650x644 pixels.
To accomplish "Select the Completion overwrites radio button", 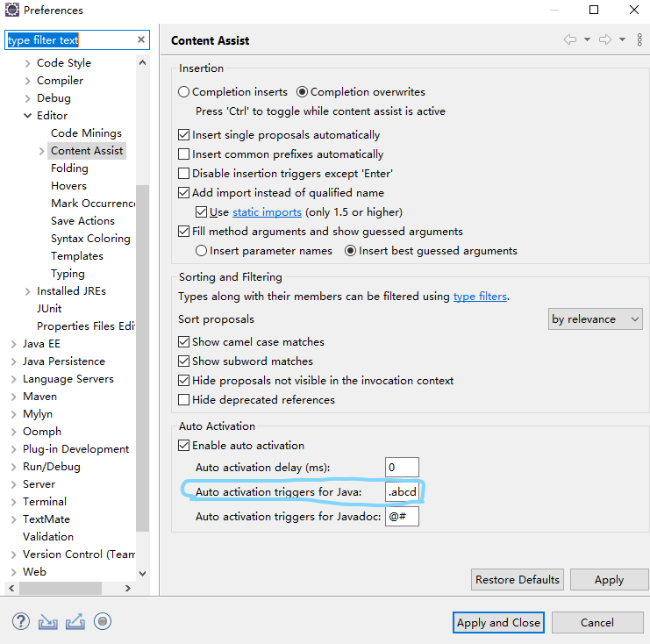I will (x=303, y=91).
